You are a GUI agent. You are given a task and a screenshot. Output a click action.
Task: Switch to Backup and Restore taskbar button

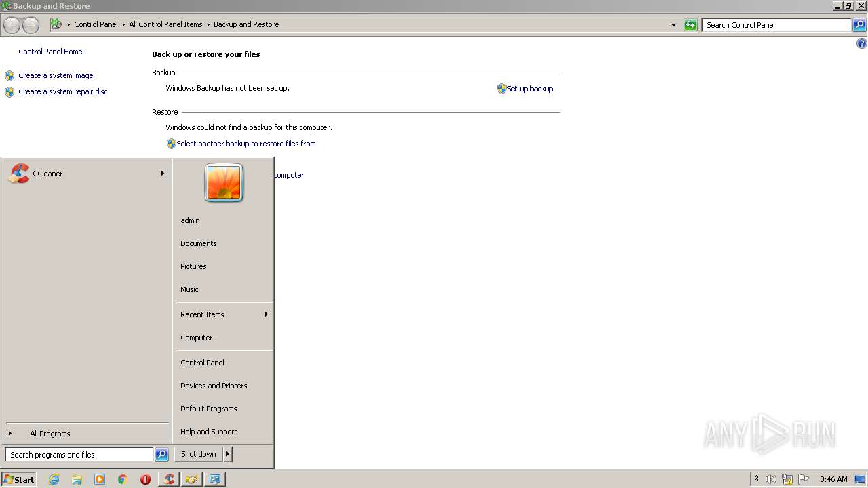coord(215,479)
